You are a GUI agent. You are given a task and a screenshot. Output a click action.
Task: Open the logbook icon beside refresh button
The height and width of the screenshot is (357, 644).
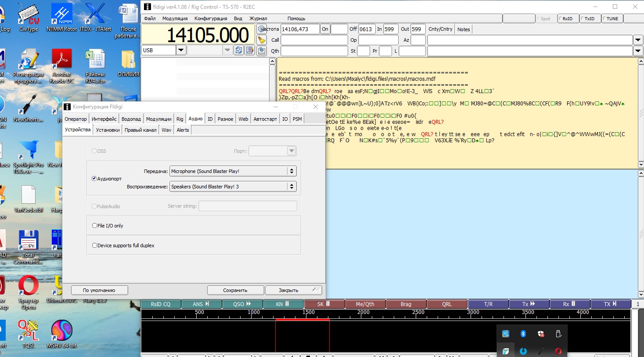click(250, 50)
